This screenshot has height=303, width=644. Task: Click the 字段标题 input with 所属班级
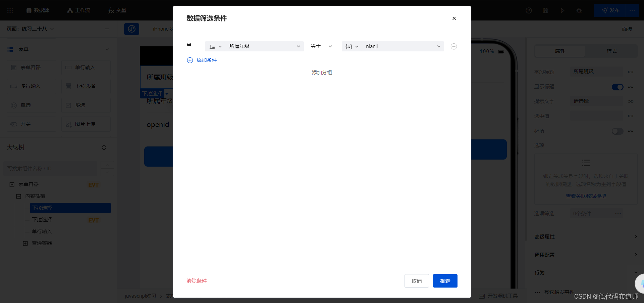[597, 72]
